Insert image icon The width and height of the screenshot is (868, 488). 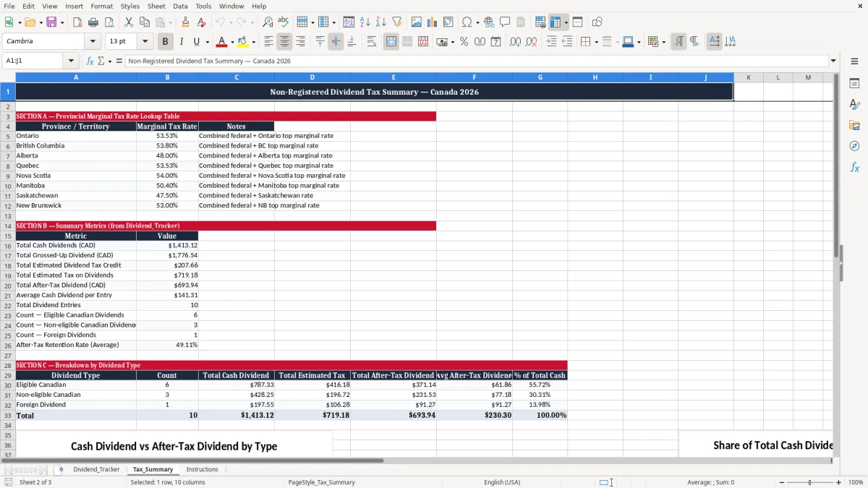[417, 22]
